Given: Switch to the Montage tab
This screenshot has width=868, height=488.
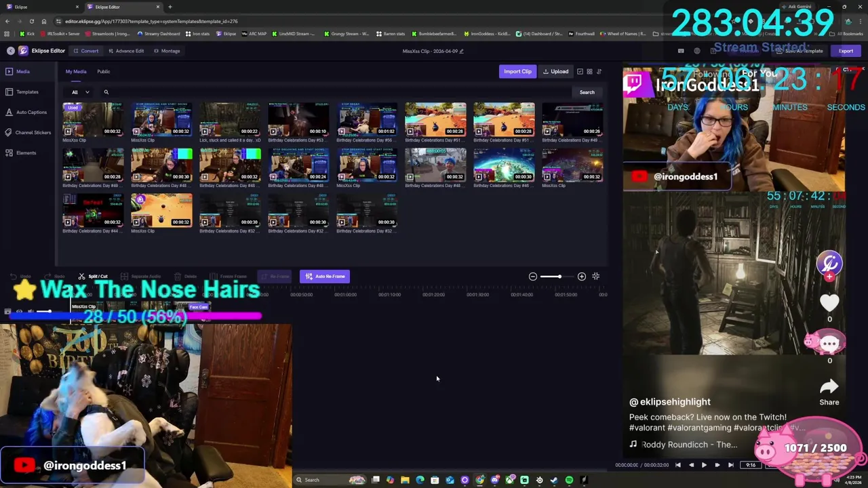Looking at the screenshot, I should [x=167, y=51].
